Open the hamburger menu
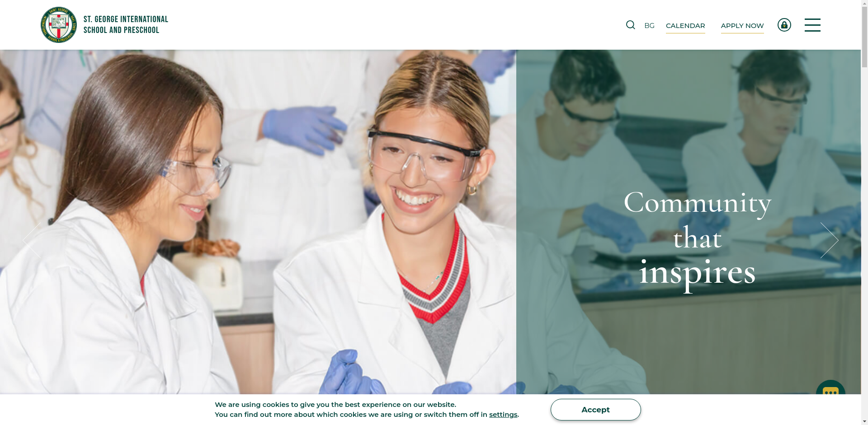This screenshot has width=868, height=425. 812,25
